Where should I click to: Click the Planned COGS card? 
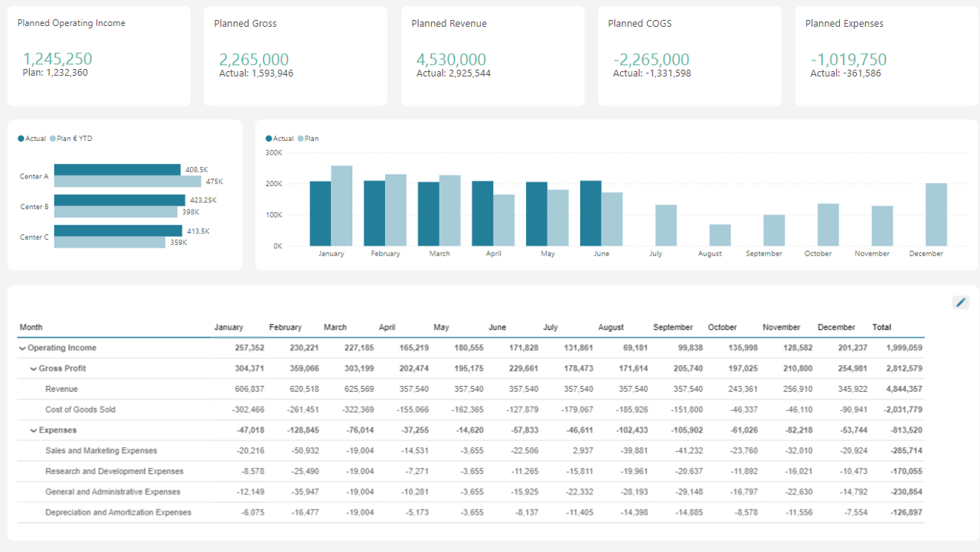[689, 55]
